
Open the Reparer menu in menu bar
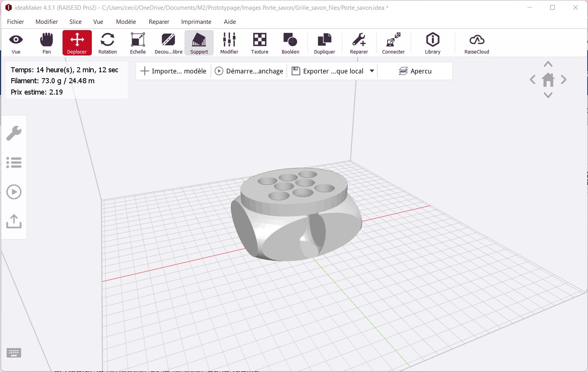point(159,22)
